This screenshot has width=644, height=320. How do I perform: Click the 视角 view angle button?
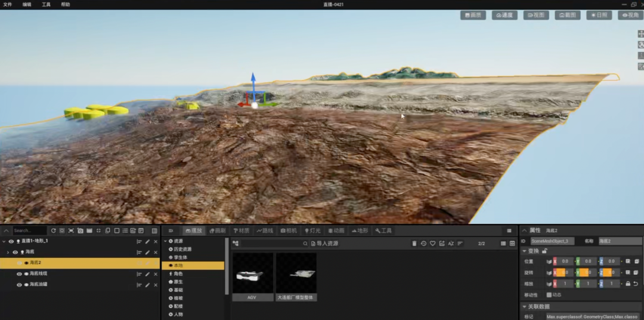[630, 15]
